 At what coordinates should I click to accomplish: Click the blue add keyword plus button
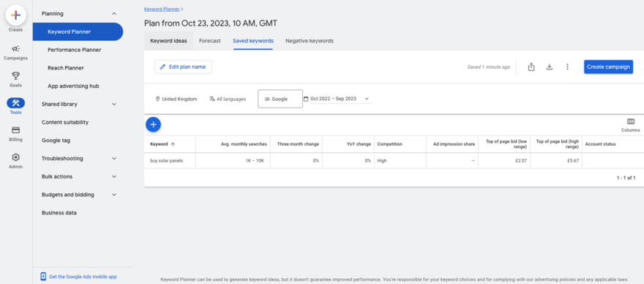click(153, 124)
